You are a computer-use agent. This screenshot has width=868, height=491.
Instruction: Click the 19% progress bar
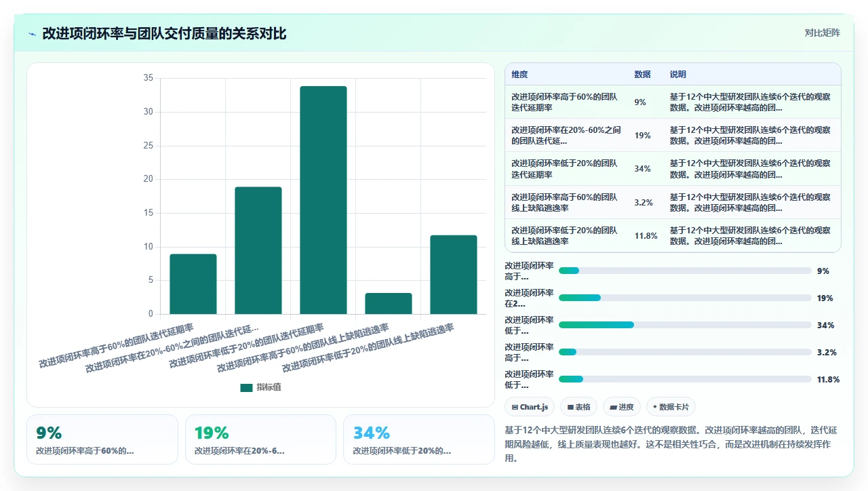click(685, 298)
